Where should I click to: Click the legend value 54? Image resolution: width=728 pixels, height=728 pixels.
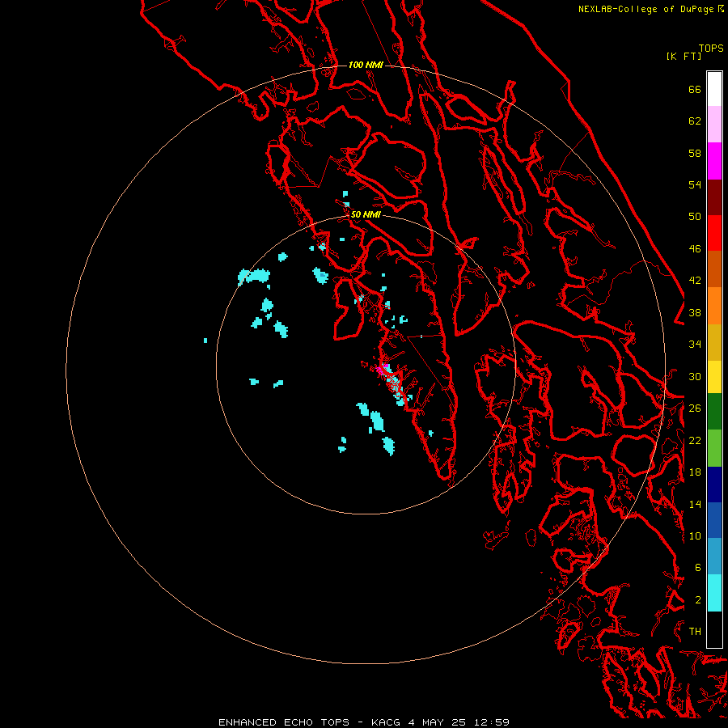click(695, 184)
